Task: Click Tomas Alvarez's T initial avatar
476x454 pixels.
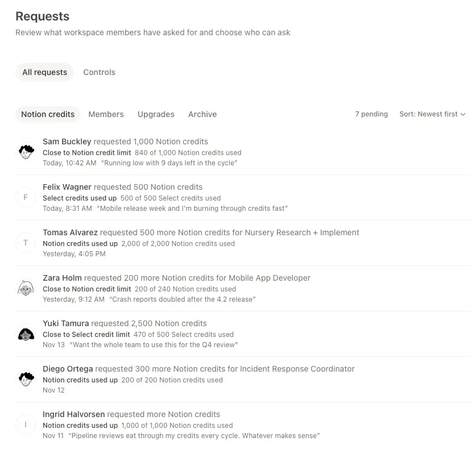Action: coord(26,243)
